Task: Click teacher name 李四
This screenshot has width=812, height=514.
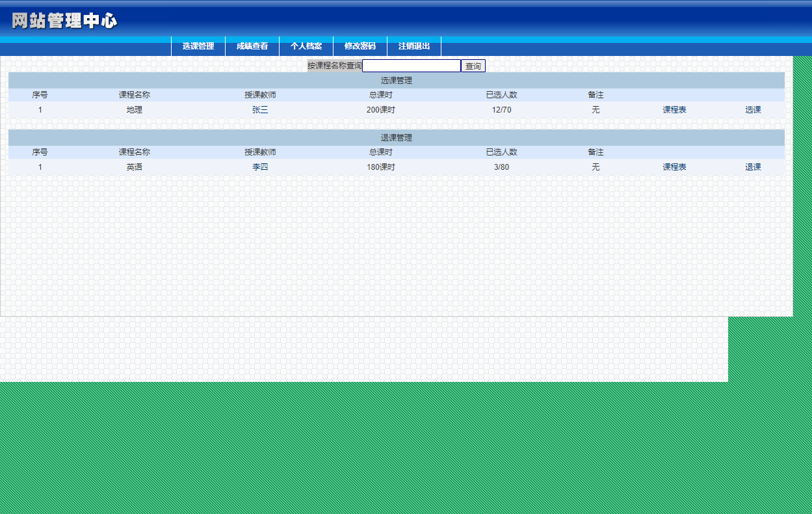Action: tap(260, 167)
